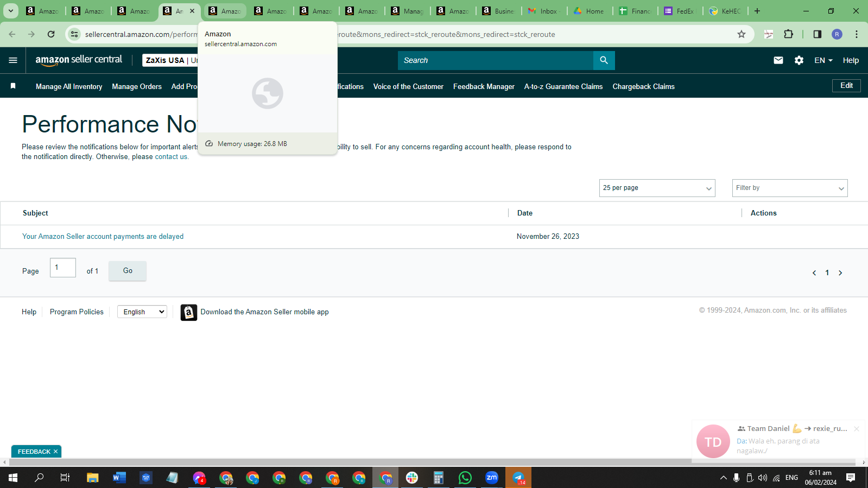Viewport: 868px width, 488px height.
Task: Expand the Filter by dropdown
Action: [x=790, y=188]
